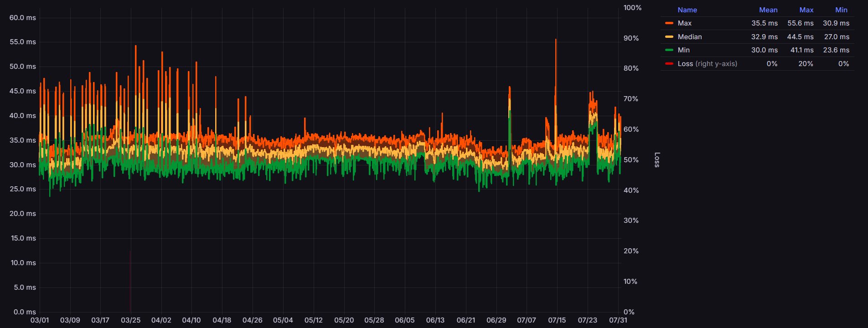Click the 20% max value in Loss row
This screenshot has width=868, height=328.
tap(806, 64)
